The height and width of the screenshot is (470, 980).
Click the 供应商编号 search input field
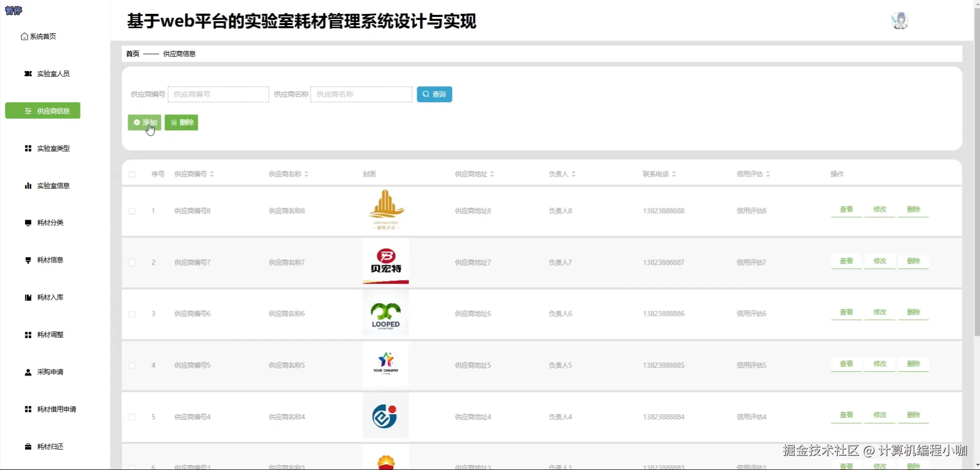pyautogui.click(x=219, y=94)
